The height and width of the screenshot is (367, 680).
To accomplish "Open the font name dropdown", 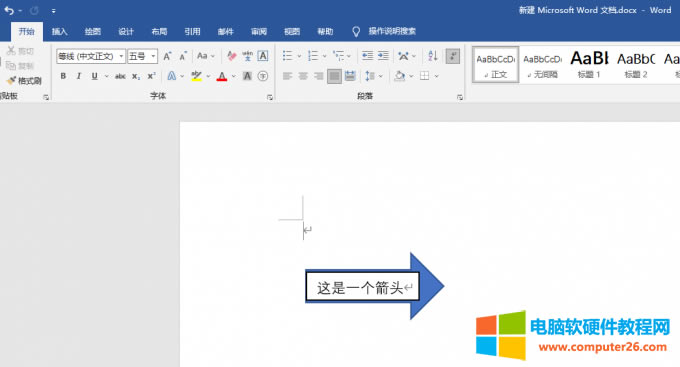I will click(x=121, y=56).
